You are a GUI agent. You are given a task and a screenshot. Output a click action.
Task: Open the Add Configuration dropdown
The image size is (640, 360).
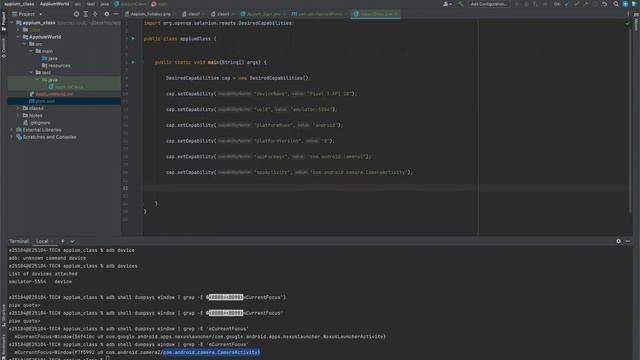[x=489, y=4]
